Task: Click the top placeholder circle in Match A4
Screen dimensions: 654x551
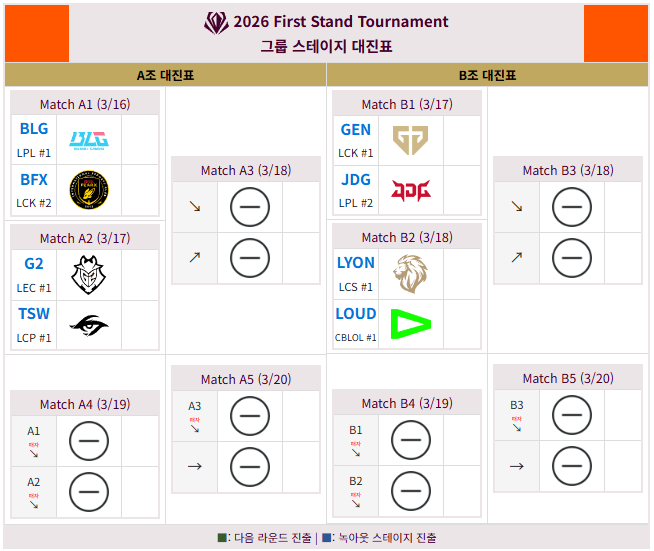Action: pyautogui.click(x=89, y=441)
